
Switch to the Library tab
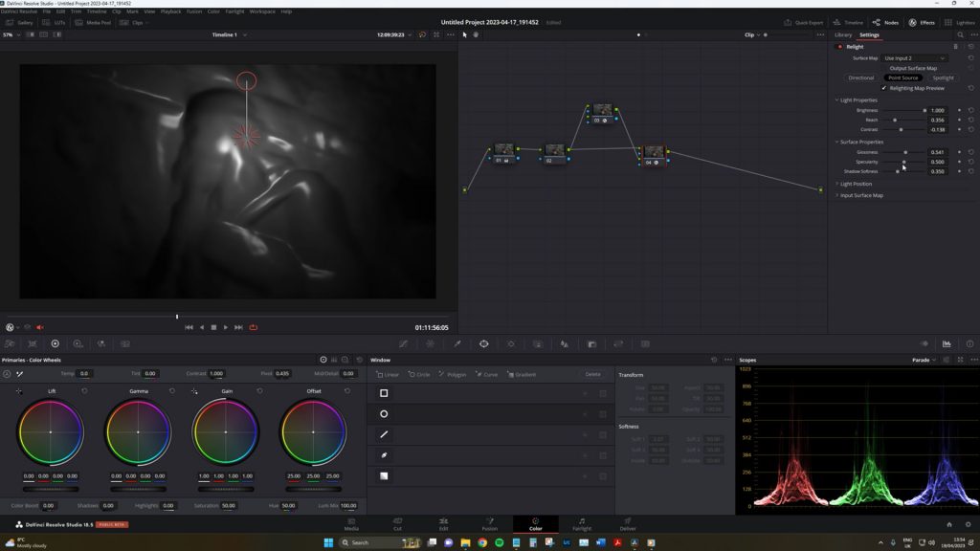843,35
